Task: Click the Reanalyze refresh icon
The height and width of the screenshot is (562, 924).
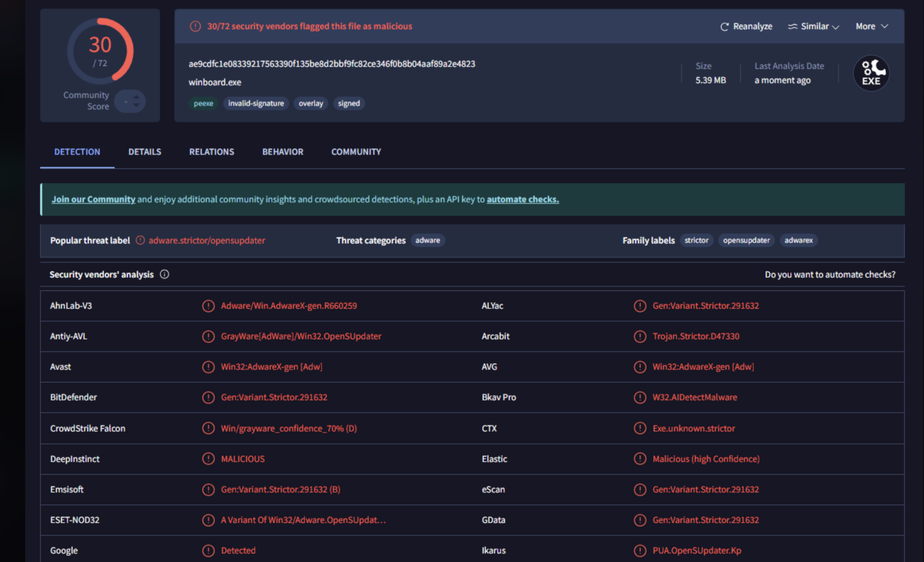Action: click(x=724, y=27)
